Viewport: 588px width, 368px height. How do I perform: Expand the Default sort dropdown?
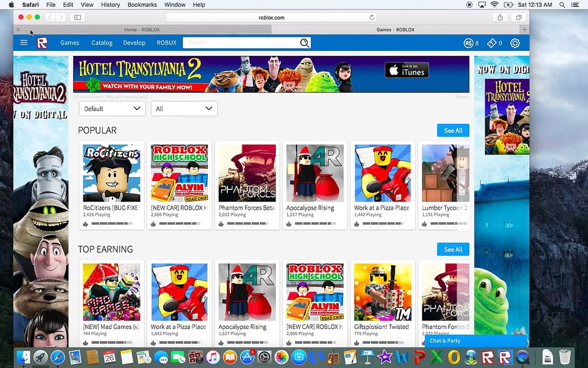point(112,109)
